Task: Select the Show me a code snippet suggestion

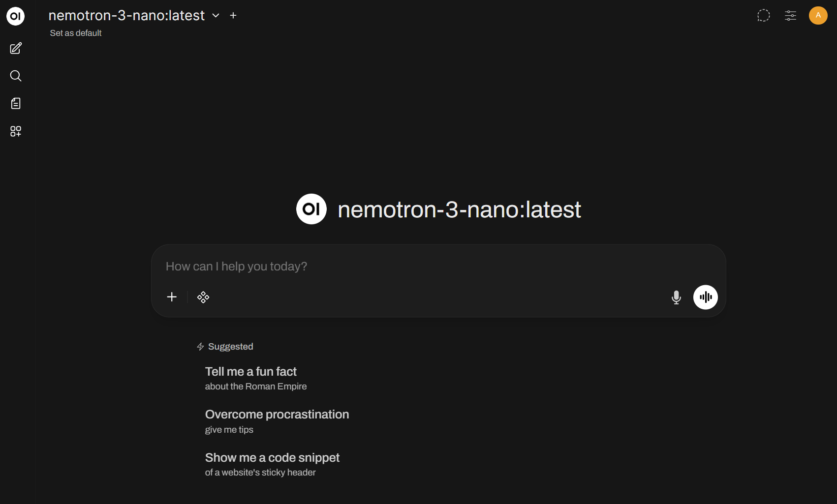Action: tap(272, 464)
